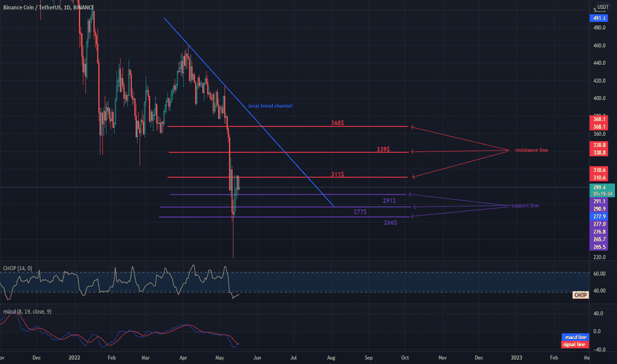
Task: Click the 'support line' text annotation
Action: [525, 206]
